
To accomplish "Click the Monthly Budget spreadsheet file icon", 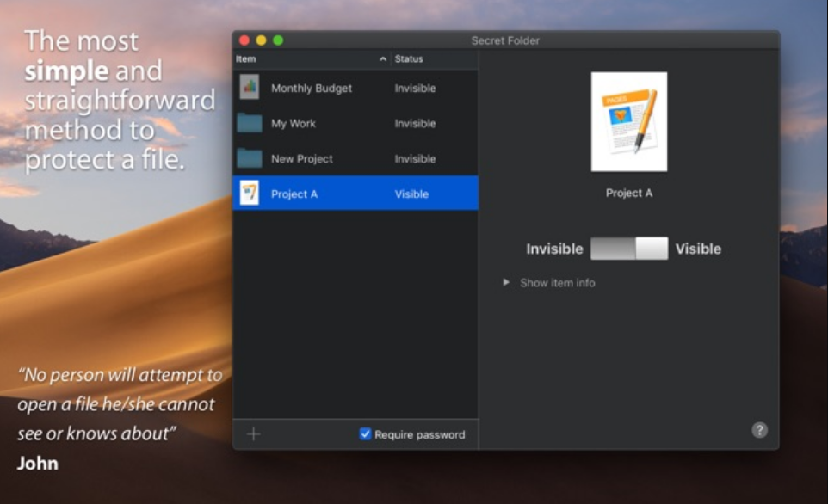I will (x=250, y=87).
